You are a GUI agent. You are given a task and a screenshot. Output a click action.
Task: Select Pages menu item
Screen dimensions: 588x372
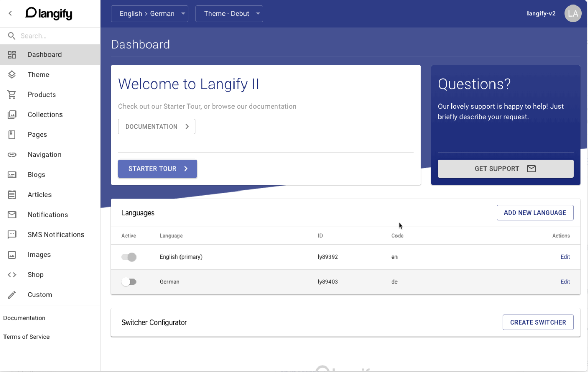50,135
